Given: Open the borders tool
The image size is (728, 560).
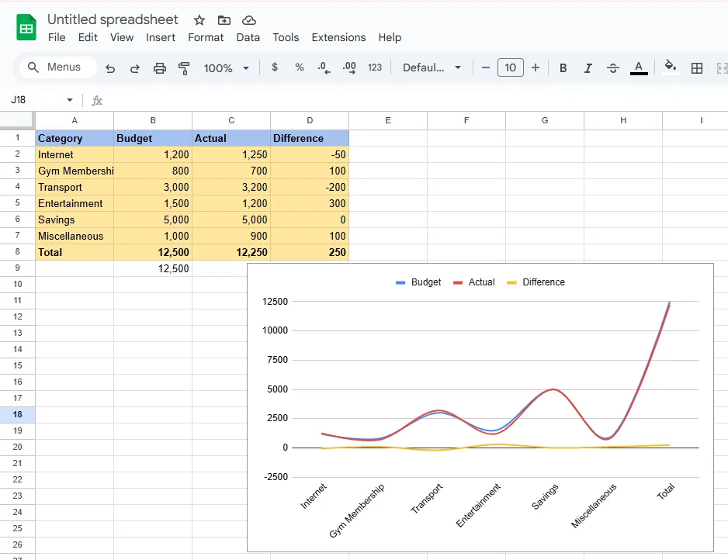Looking at the screenshot, I should (x=696, y=67).
